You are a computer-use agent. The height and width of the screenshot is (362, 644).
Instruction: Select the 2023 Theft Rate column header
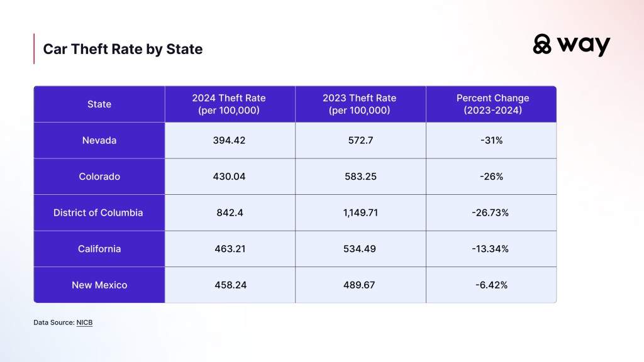point(360,104)
